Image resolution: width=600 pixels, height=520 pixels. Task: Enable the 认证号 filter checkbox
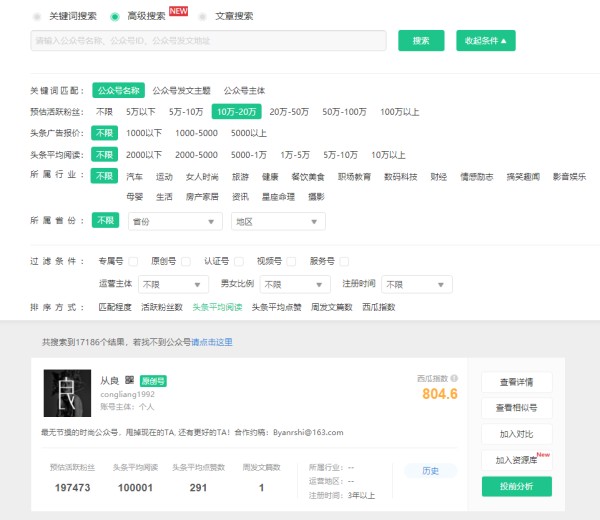240,261
